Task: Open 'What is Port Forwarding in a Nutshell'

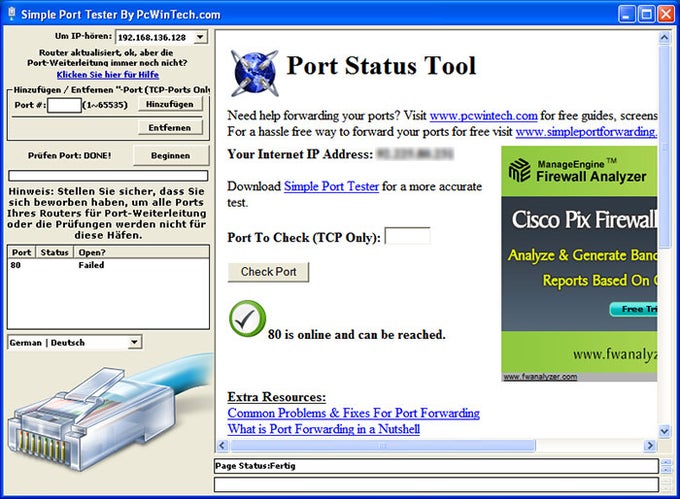Action: click(x=324, y=429)
